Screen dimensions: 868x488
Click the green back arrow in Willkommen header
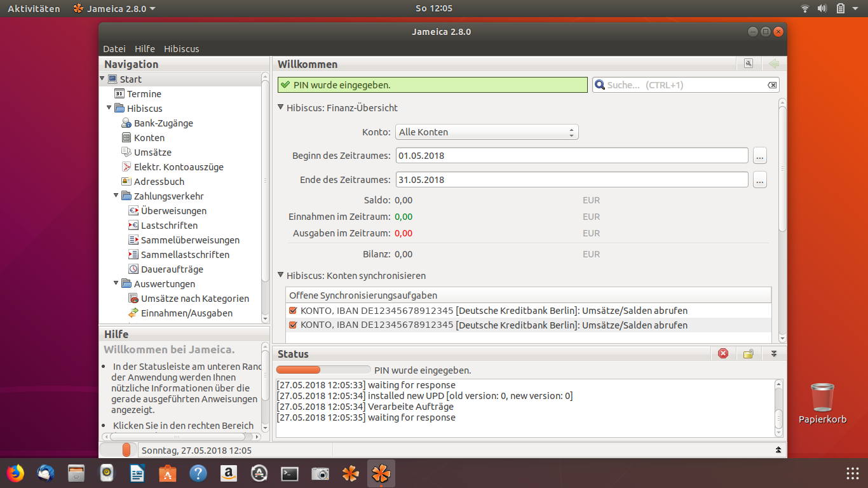773,64
